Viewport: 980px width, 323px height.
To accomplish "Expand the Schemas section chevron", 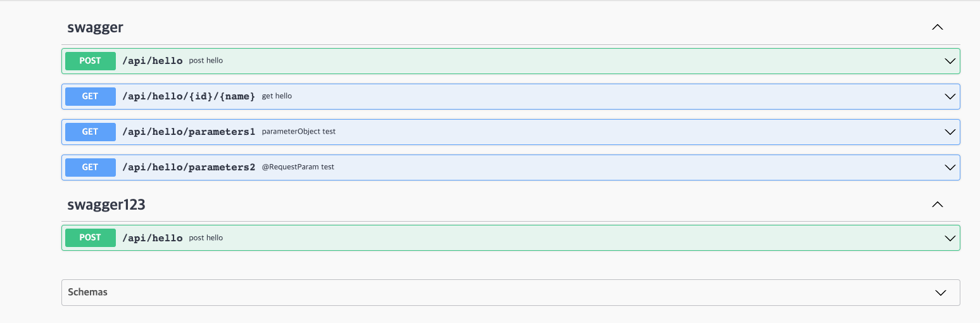I will 941,293.
